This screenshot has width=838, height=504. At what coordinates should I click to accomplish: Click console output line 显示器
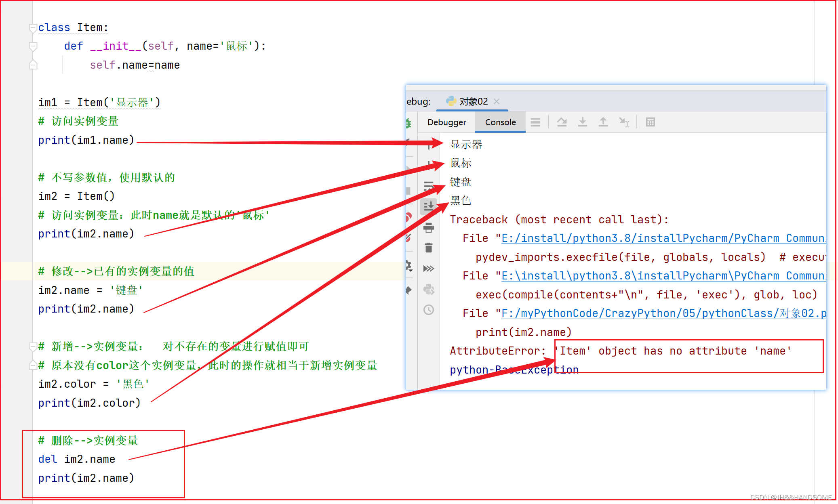(x=466, y=144)
